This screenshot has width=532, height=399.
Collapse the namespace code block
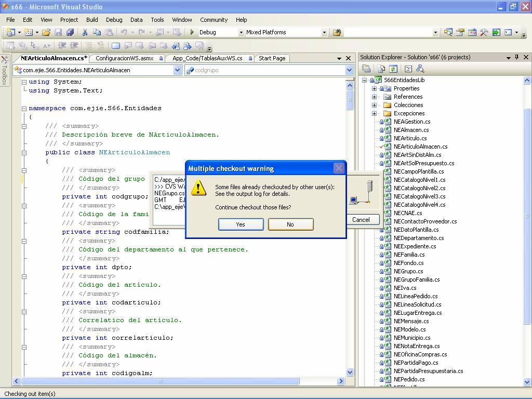pyautogui.click(x=24, y=108)
